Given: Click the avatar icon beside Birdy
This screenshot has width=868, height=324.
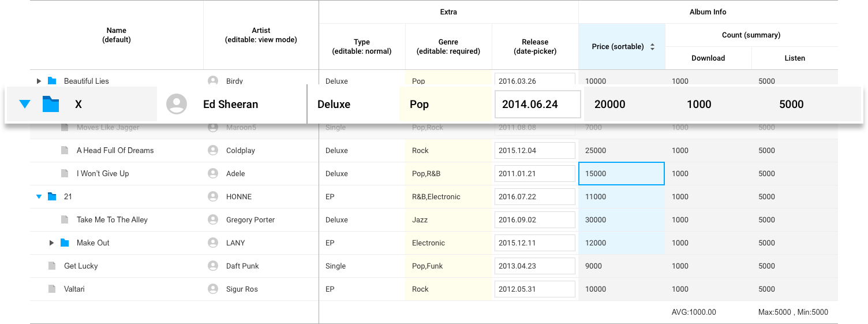Looking at the screenshot, I should [213, 81].
